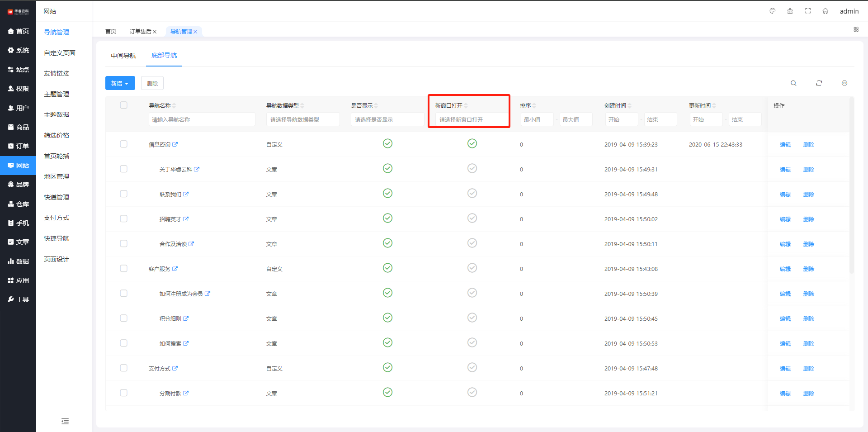Check the select-all checkbox in table header
Viewport: 868px width, 432px height.
tap(123, 105)
